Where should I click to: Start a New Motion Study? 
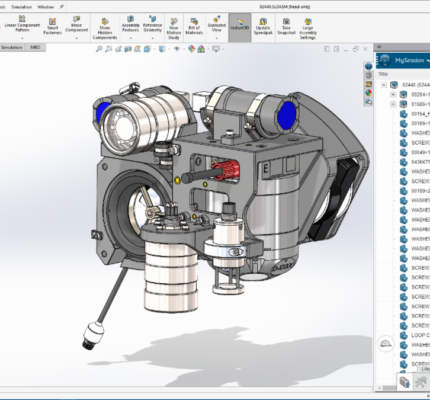click(174, 29)
